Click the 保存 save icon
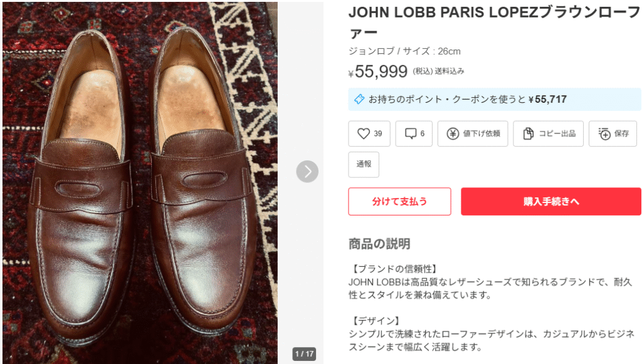Viewport: 642px width, 364px height. click(604, 133)
